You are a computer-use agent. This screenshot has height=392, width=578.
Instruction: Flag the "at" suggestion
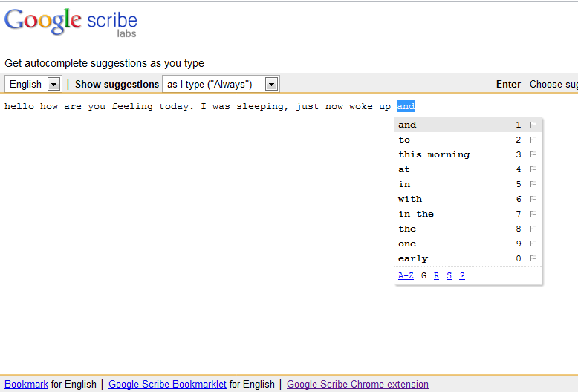(x=533, y=169)
